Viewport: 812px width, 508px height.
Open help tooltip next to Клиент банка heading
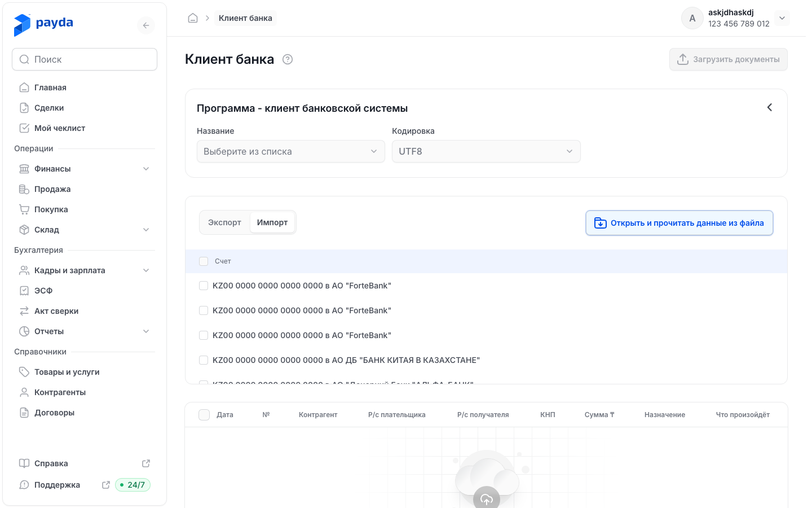[x=288, y=59]
